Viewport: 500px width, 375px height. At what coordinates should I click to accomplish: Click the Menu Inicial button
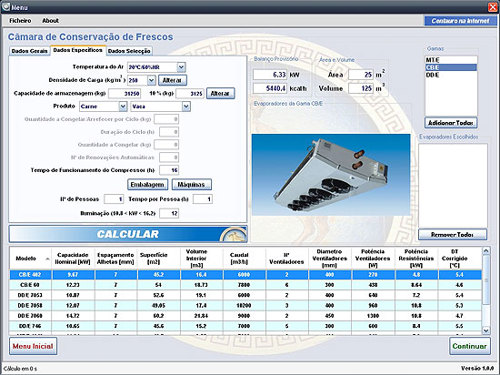[x=33, y=346]
